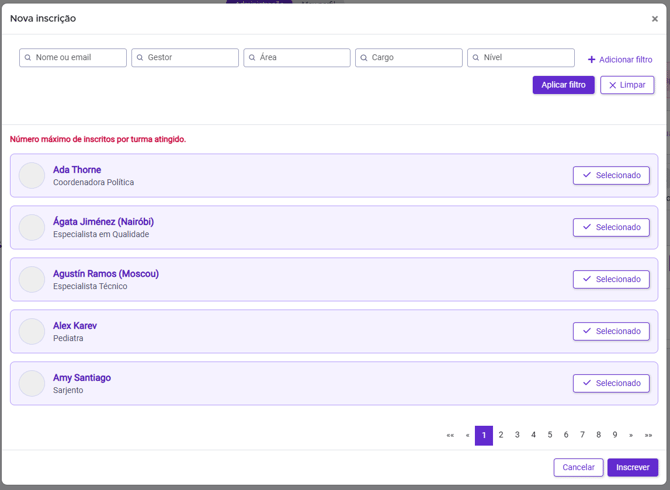
Task: Click the Coordenadora Política role text
Action: point(94,182)
